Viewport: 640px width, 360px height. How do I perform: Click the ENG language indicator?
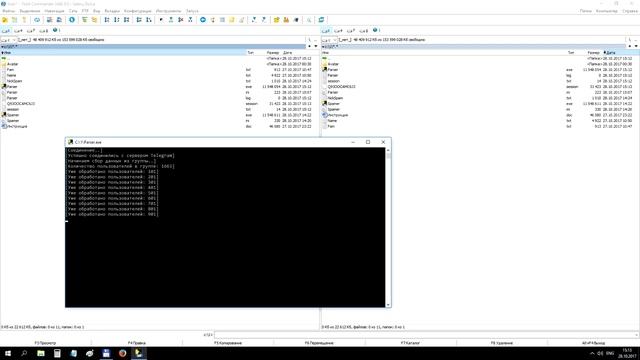[x=610, y=353]
